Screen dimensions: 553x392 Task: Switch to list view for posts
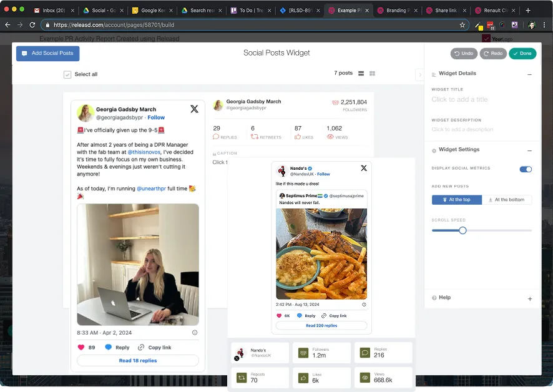(x=362, y=73)
